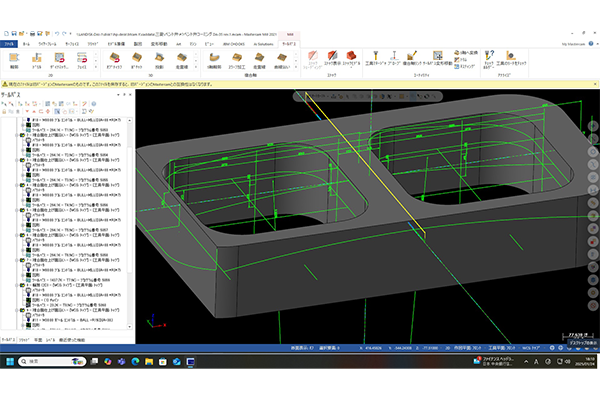Click 工具平面 tool plane in the status bar

502,348
